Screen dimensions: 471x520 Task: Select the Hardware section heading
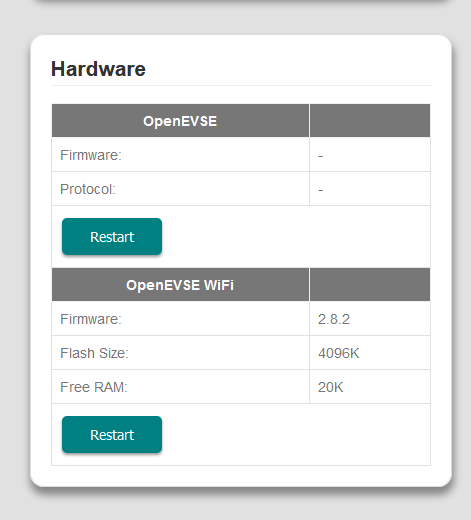[98, 69]
